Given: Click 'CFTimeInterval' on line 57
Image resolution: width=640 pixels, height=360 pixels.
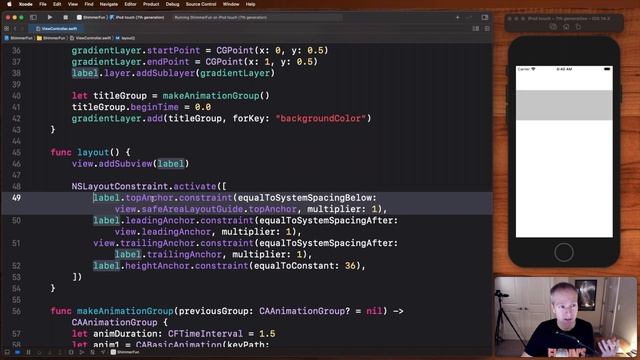Looking at the screenshot, I should (x=205, y=334).
